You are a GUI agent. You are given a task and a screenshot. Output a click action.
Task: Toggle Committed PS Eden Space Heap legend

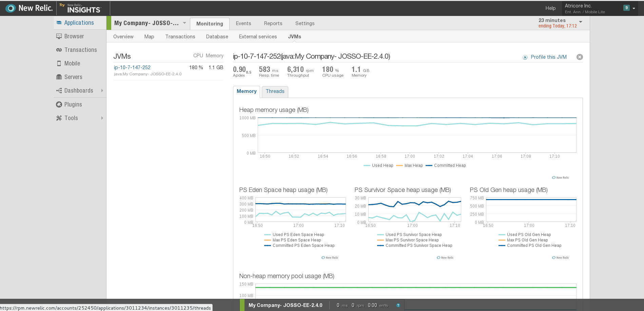[299, 246]
